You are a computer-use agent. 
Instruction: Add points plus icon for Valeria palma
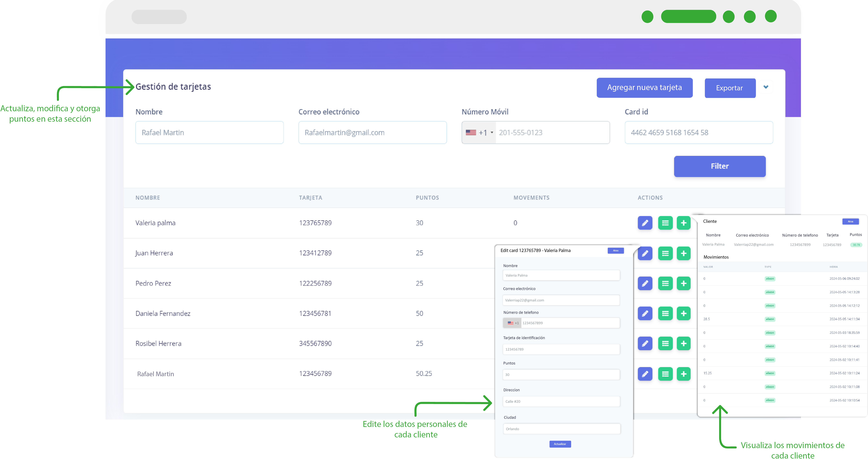click(x=683, y=223)
